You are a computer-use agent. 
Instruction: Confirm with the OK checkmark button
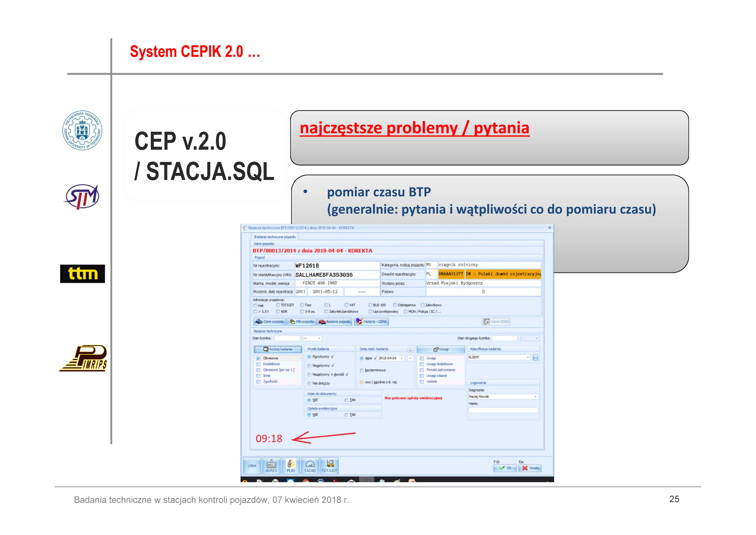coord(505,468)
